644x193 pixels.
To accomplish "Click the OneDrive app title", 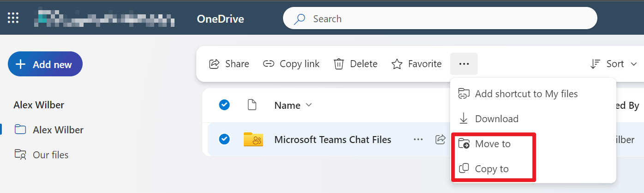I will pyautogui.click(x=220, y=19).
